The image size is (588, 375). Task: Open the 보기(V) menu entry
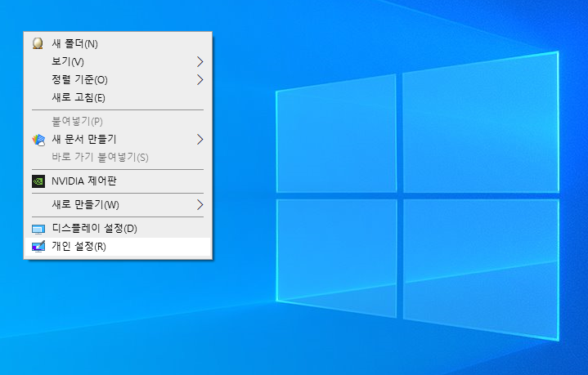coord(118,61)
